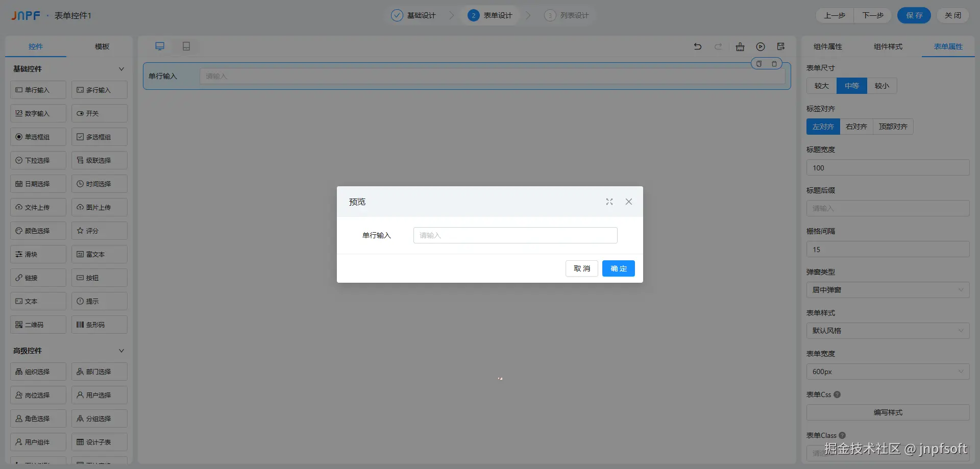
Task: Open the 表单样式 dropdown
Action: pos(888,331)
